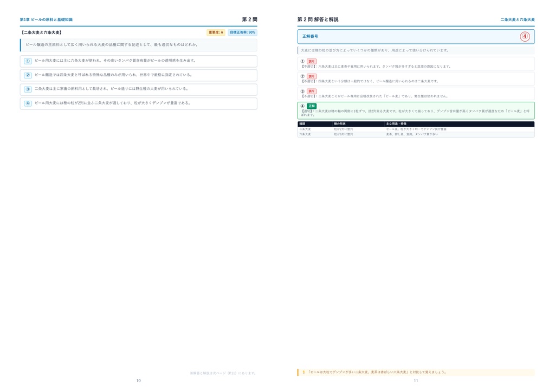The image size is (555, 392).
Task: Click the 誤り badge on explanation ③
Action: 312,91
